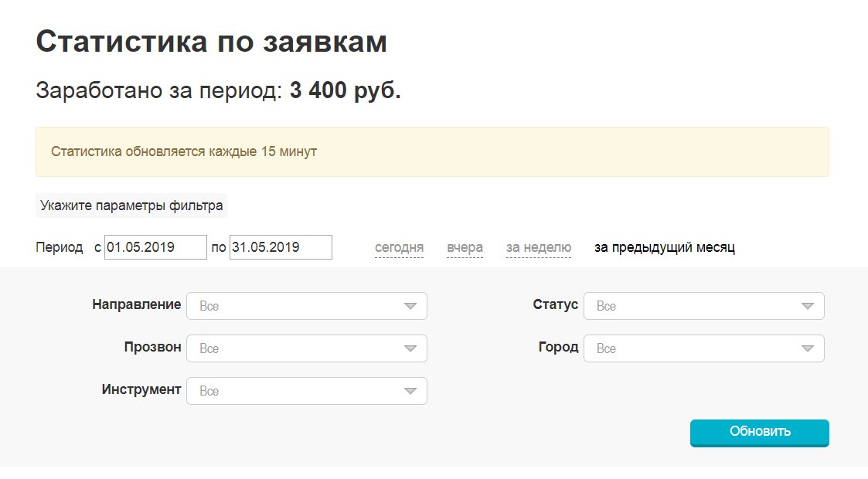The height and width of the screenshot is (479, 868).
Task: Click the end date field 31.05.2019
Action: 281,247
